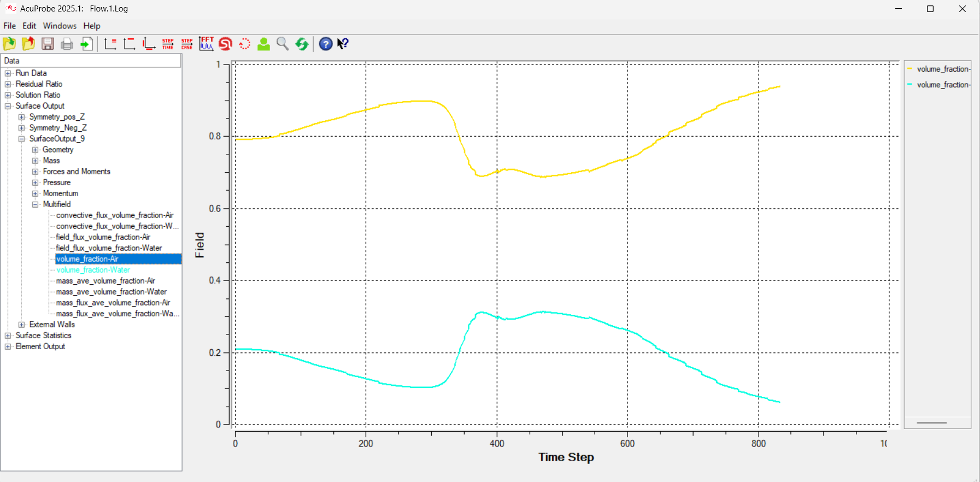Collapse the Surface Output node
Screen dimensions: 980x482
pos(8,106)
